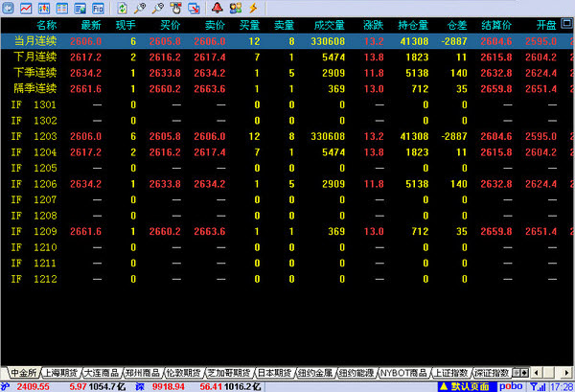Sort by the 买量 column header
This screenshot has width=575, height=392.
point(250,25)
